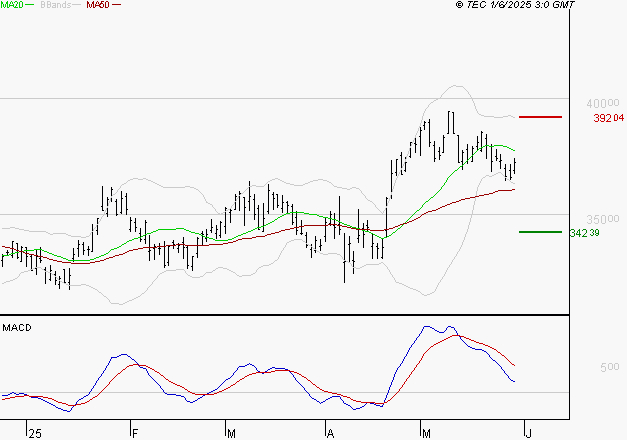Screen dimensions: 627x440
Task: Click the MA50 legend label
Action: (98, 5)
